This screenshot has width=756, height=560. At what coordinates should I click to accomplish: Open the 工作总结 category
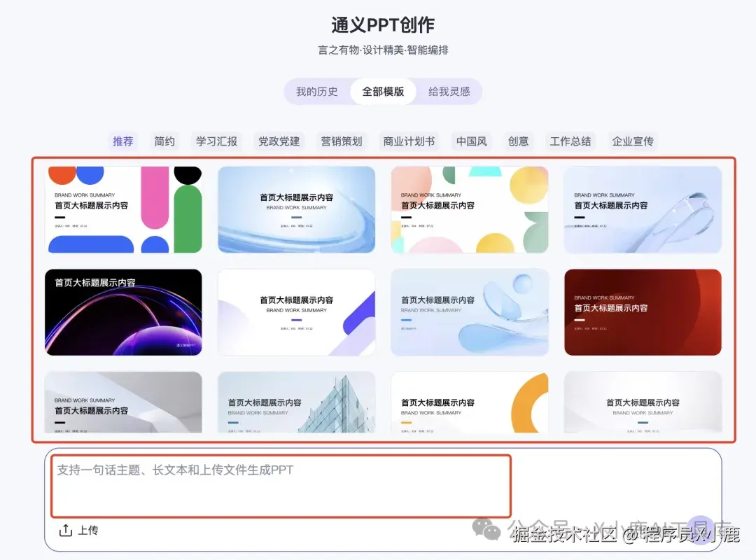click(570, 141)
